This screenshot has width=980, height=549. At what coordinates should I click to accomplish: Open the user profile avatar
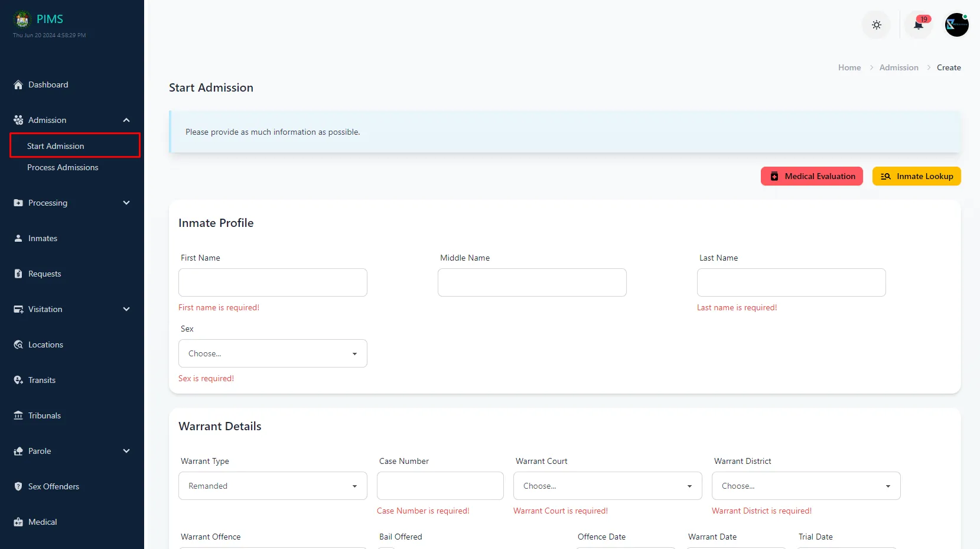tap(956, 25)
